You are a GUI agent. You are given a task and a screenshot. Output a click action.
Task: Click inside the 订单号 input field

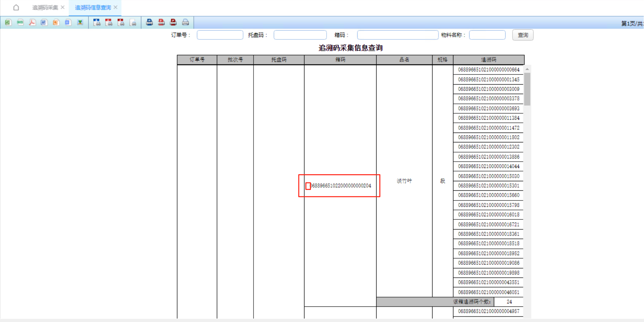pos(219,35)
